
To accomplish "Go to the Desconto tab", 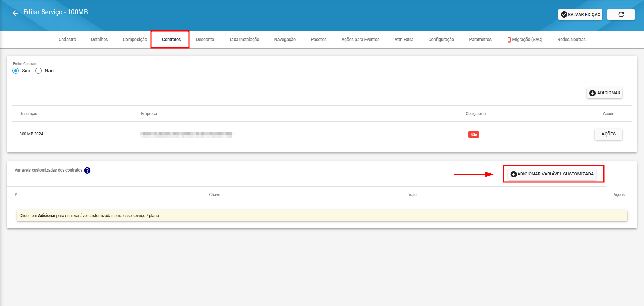I will pyautogui.click(x=205, y=40).
